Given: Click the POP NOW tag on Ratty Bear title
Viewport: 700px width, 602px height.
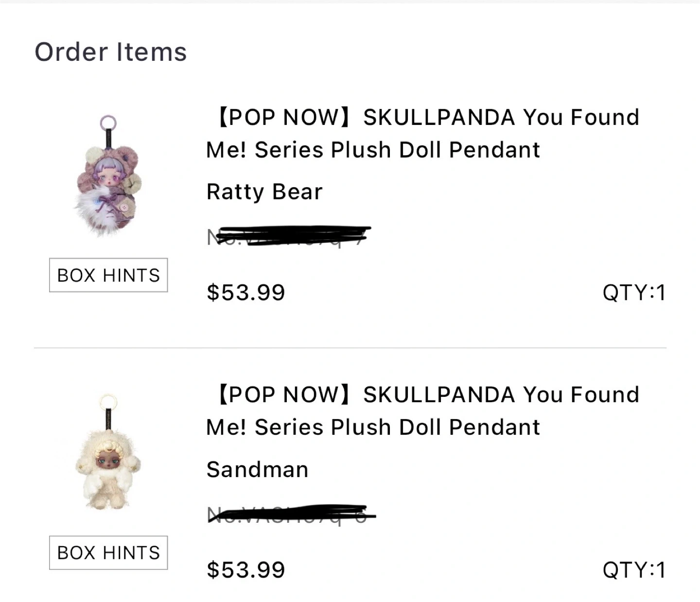Looking at the screenshot, I should [x=284, y=117].
